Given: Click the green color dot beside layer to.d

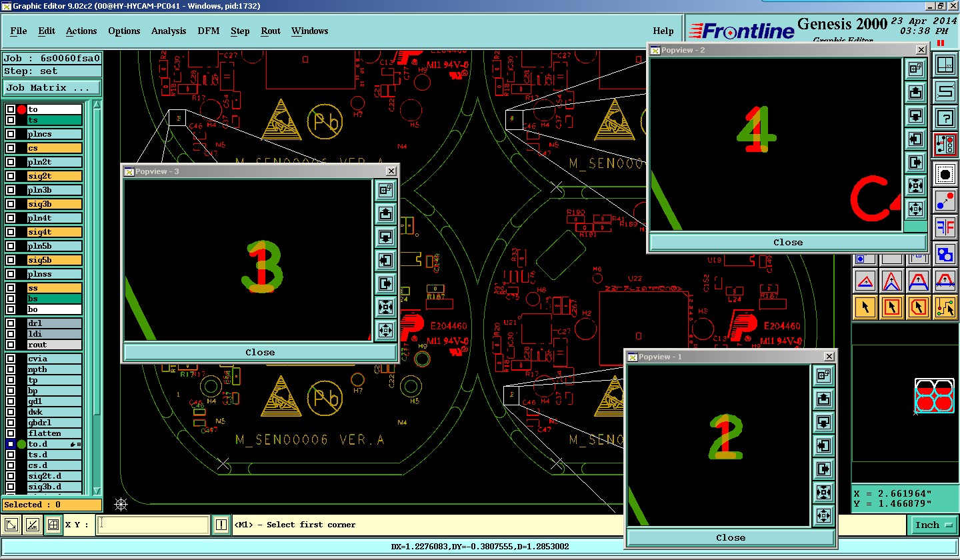Looking at the screenshot, I should tap(21, 444).
